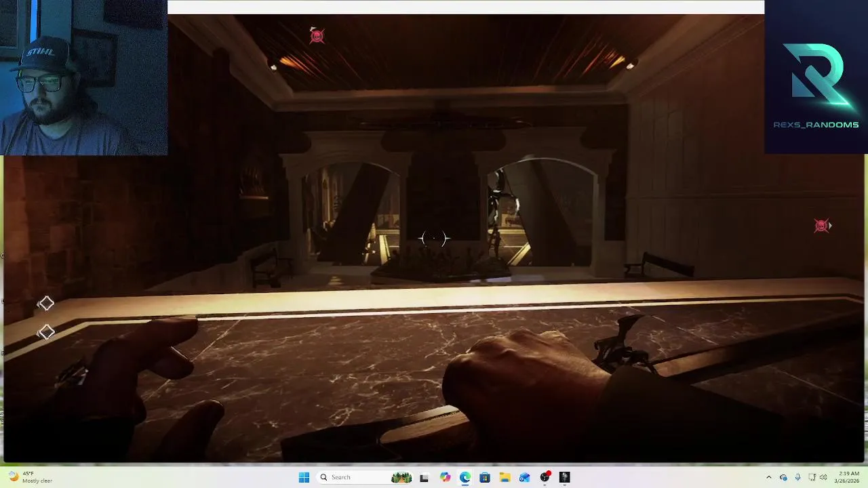The image size is (868, 488).
Task: Click the webcam overlay
Action: click(83, 78)
